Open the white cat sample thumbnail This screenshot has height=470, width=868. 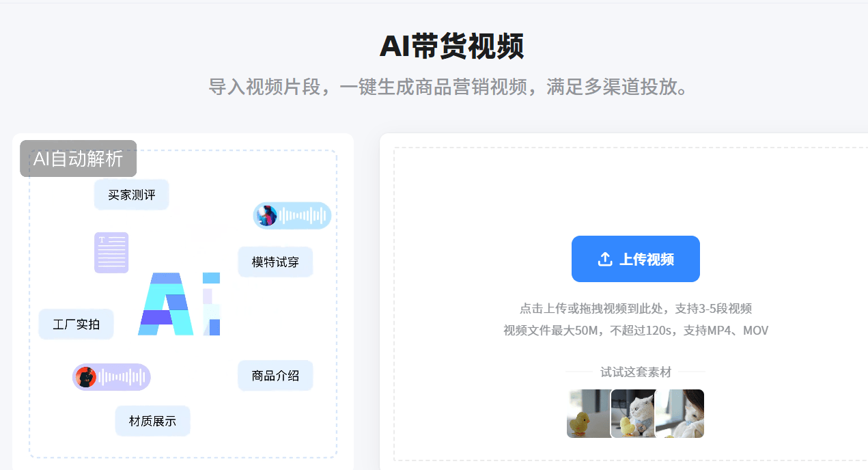point(633,414)
